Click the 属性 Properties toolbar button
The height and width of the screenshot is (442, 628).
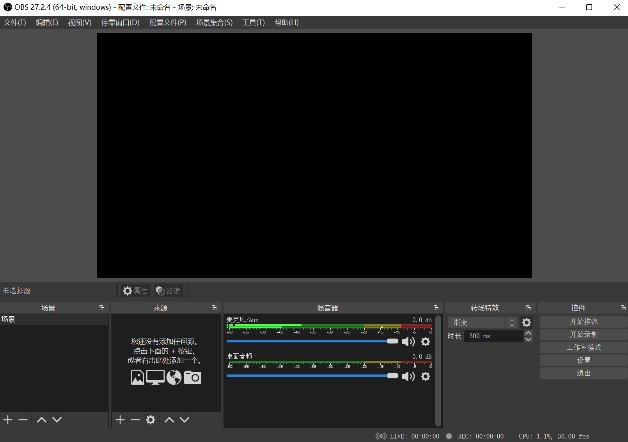pyautogui.click(x=135, y=291)
